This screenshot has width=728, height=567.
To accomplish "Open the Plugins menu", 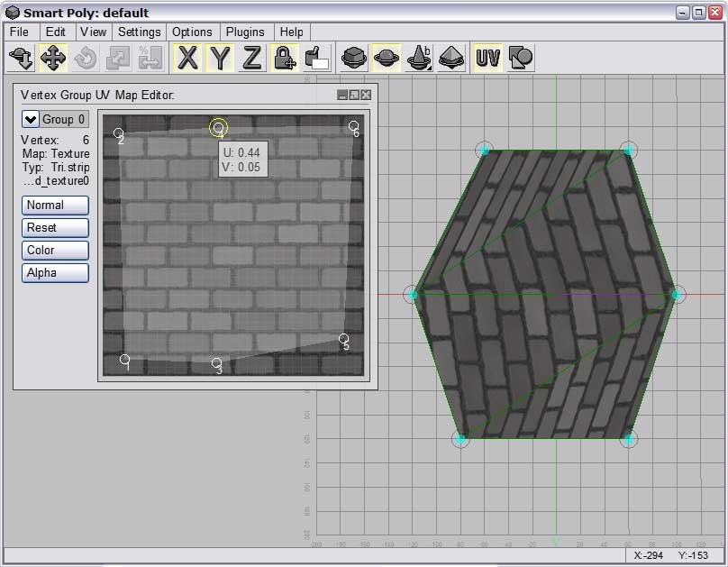I will click(x=245, y=32).
